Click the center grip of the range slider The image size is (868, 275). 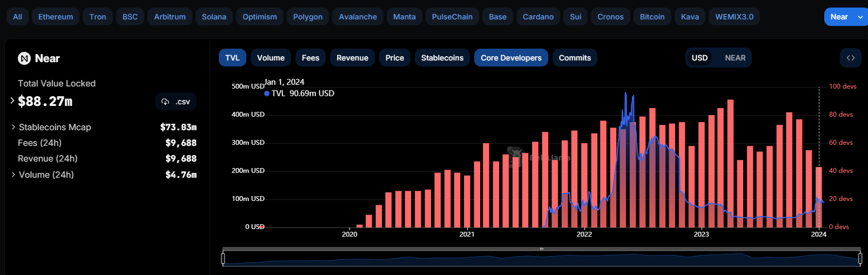tap(541, 249)
